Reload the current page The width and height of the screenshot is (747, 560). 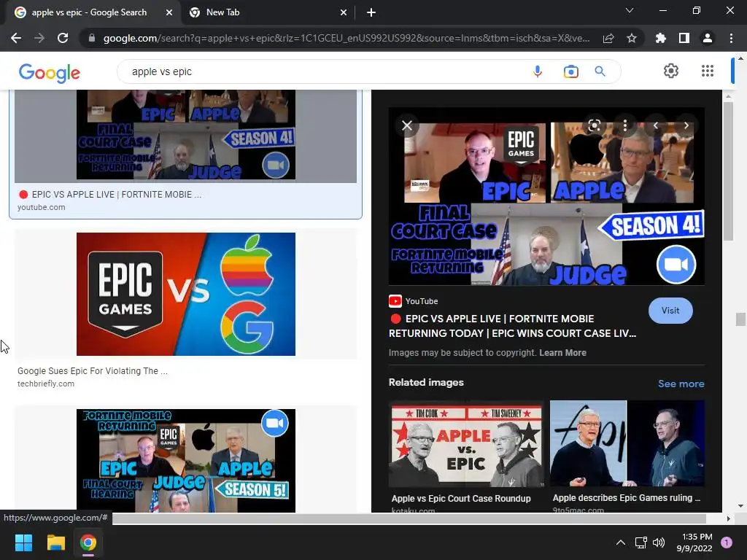[x=63, y=38]
